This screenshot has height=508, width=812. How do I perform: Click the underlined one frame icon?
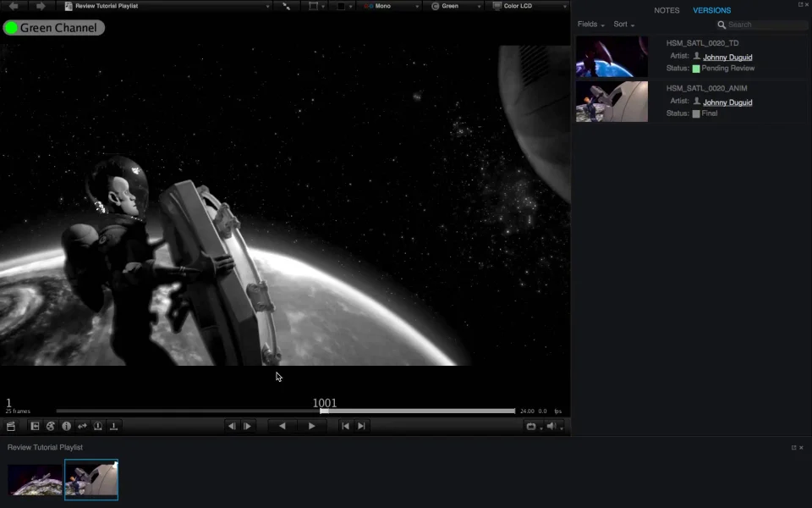(x=113, y=426)
